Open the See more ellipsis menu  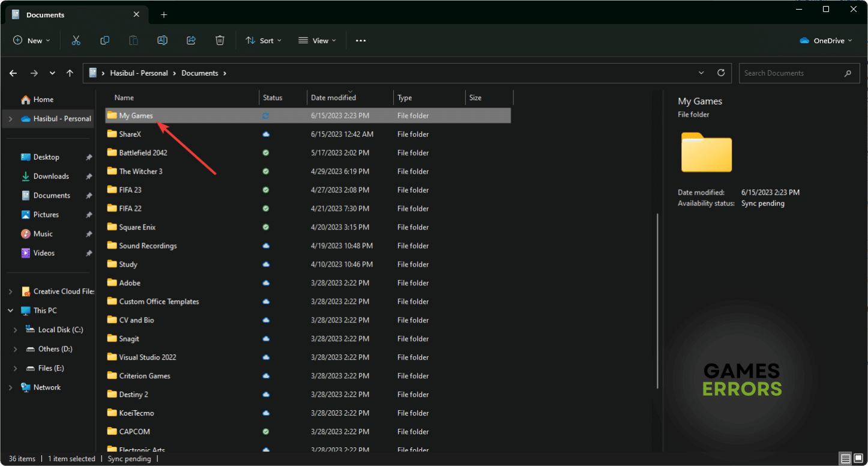(360, 40)
